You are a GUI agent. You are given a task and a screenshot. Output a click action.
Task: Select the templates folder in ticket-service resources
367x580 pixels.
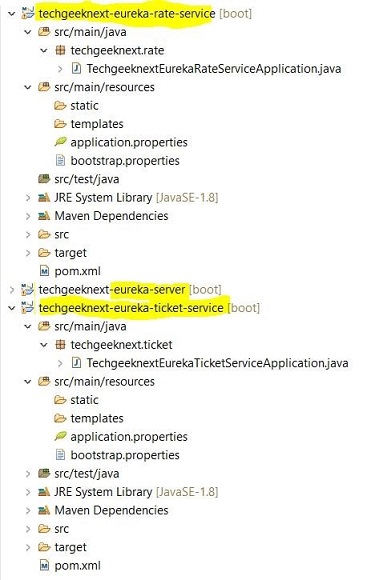(x=97, y=418)
